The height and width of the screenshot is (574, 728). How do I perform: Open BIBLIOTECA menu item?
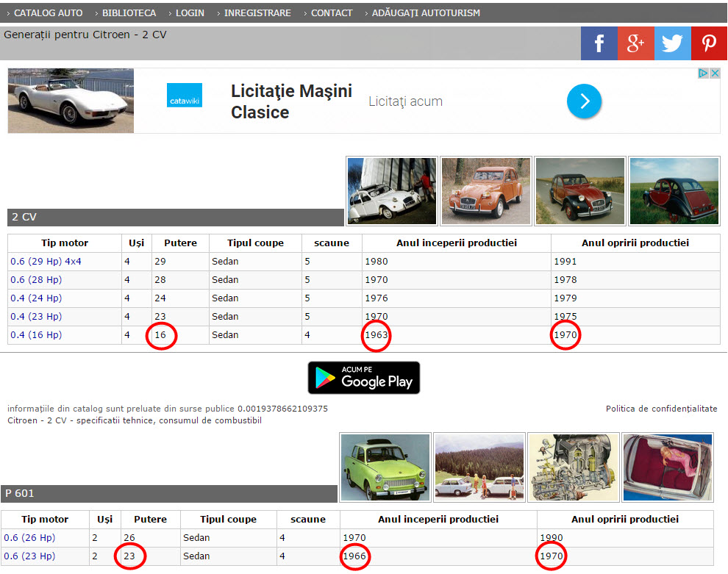(129, 13)
